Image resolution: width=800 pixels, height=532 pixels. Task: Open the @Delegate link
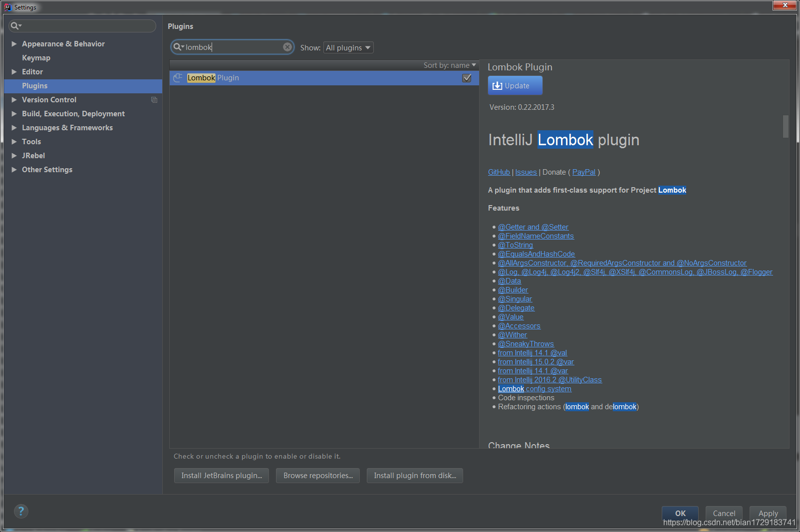point(516,308)
